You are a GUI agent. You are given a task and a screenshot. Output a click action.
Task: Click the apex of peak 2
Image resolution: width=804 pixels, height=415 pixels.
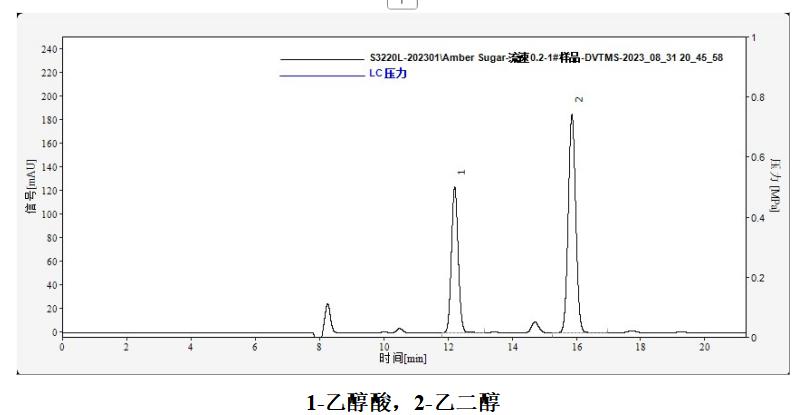pyautogui.click(x=572, y=116)
